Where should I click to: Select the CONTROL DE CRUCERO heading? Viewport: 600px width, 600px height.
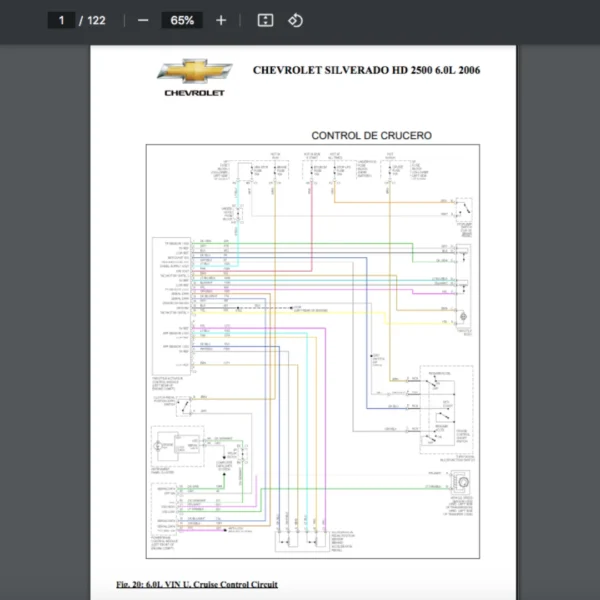pyautogui.click(x=371, y=135)
